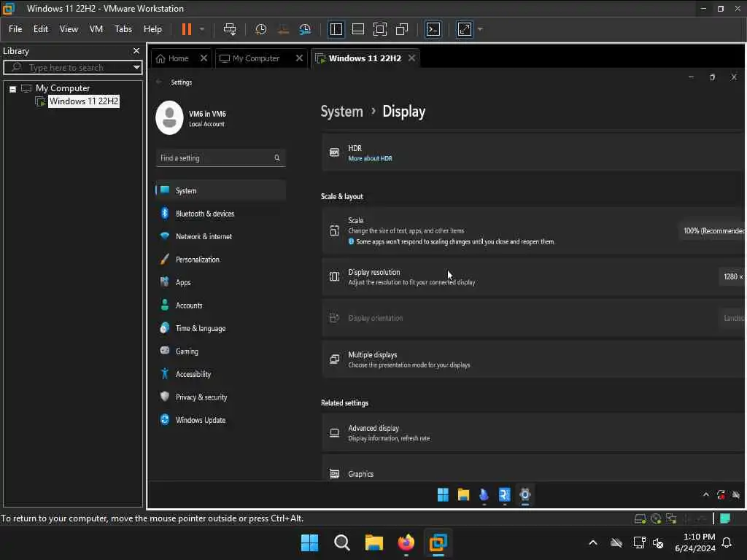Open Graphics settings row
Image resolution: width=747 pixels, height=560 pixels.
click(533, 469)
